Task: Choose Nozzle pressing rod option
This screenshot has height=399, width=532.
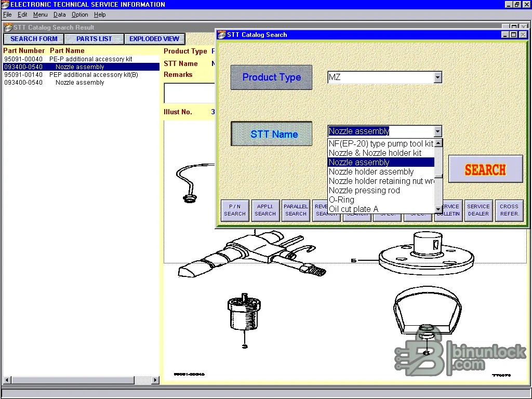Action: click(381, 190)
